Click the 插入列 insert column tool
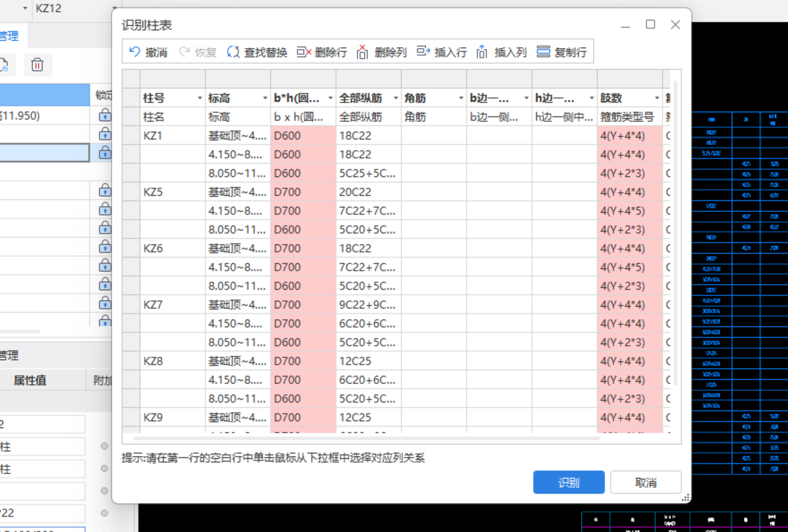 click(x=501, y=52)
